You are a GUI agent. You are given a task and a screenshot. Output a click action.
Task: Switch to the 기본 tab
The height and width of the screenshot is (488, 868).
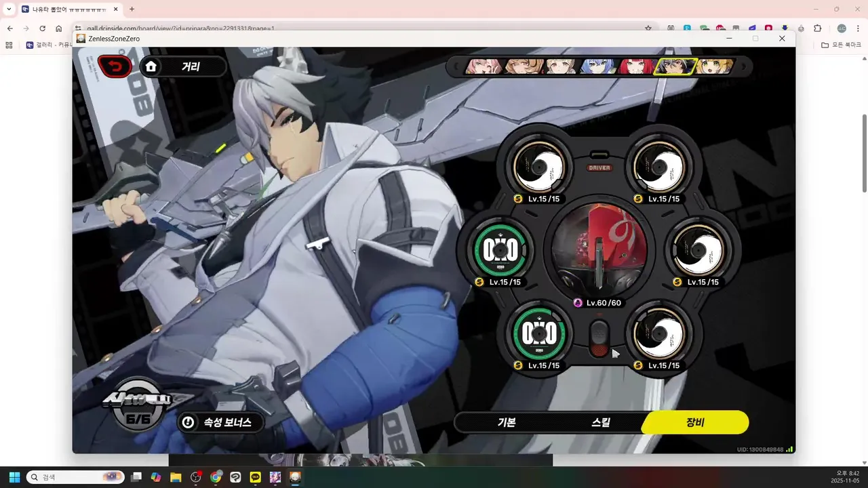(x=507, y=422)
